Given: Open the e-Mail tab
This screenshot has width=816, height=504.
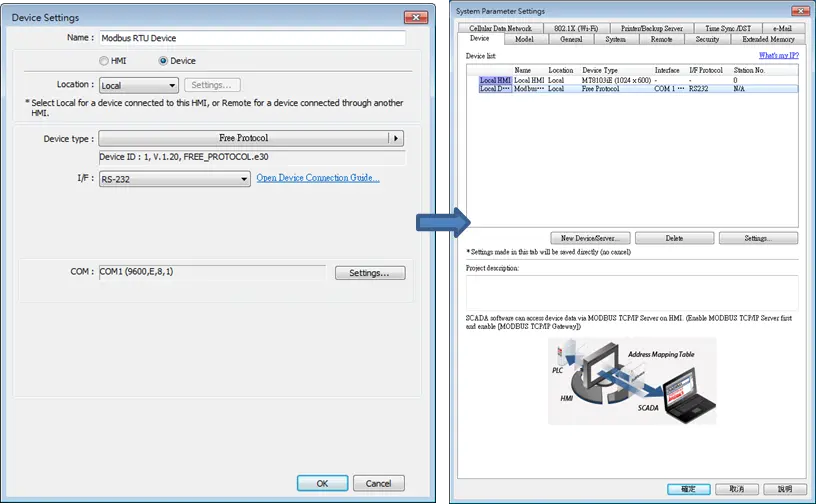Looking at the screenshot, I should point(782,28).
